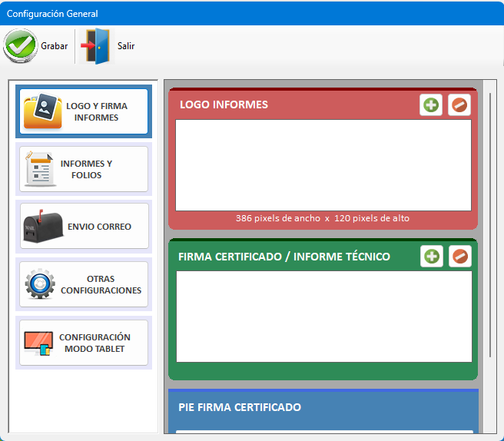Open the OTRAS CONFIGURACIONES section
504x441 pixels.
[x=84, y=284]
